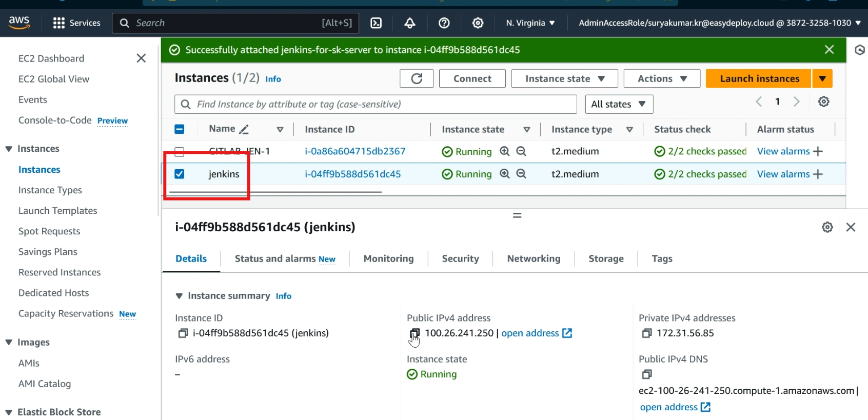The width and height of the screenshot is (868, 420).
Task: Focus the Find Instance filter field
Action: (376, 104)
